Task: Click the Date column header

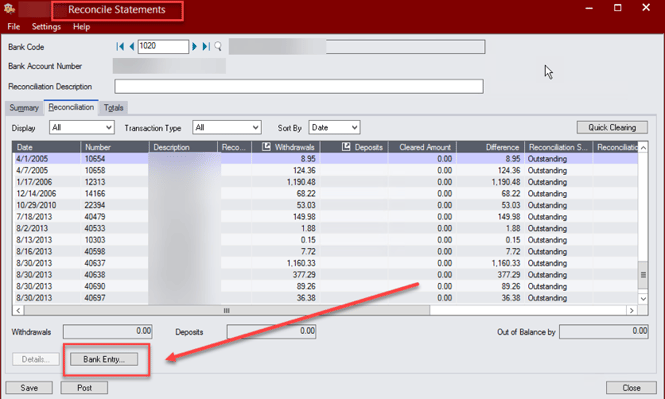Action: pyautogui.click(x=47, y=147)
